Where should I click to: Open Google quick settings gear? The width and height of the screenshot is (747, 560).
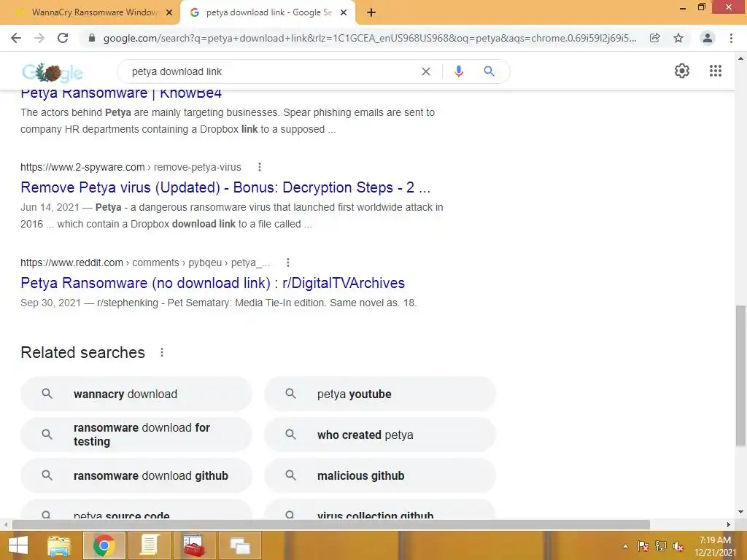(682, 71)
